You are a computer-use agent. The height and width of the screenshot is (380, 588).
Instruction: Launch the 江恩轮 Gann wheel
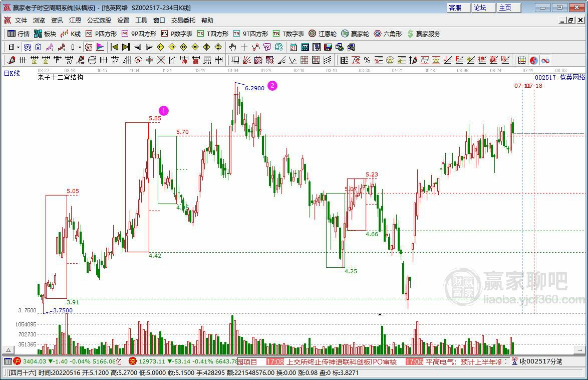pos(323,34)
